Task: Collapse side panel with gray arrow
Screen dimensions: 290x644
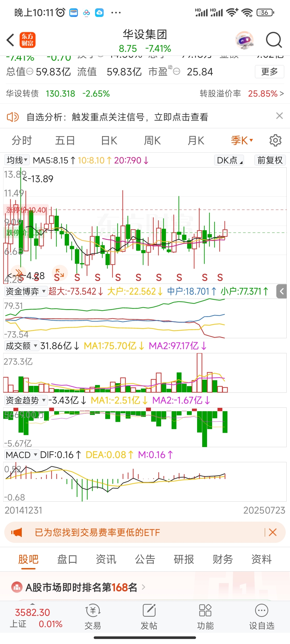Action: 282,291
